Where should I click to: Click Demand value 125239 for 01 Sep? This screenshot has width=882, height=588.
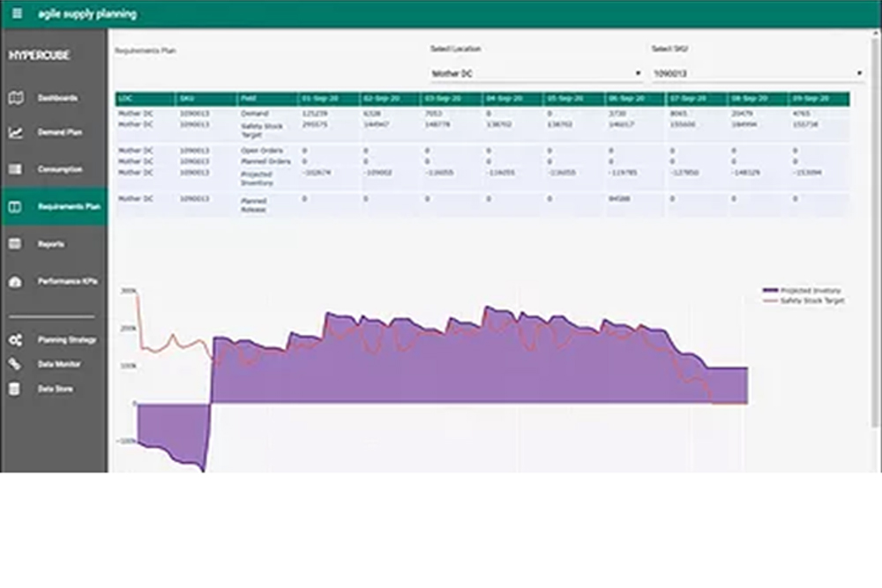coord(315,114)
